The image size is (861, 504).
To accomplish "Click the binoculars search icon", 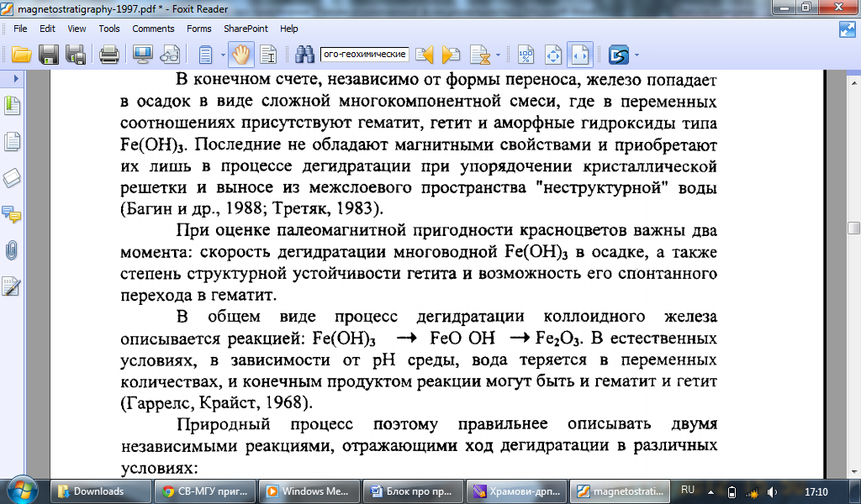I will tap(304, 55).
